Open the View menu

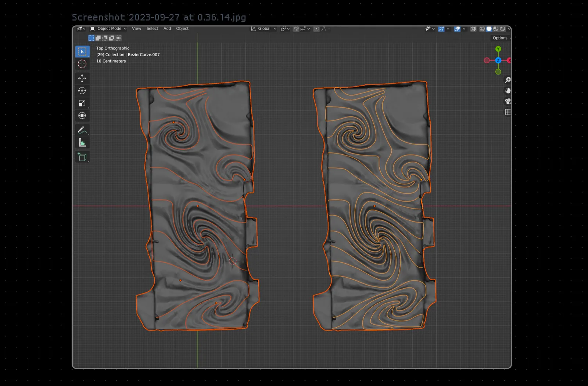coord(136,29)
